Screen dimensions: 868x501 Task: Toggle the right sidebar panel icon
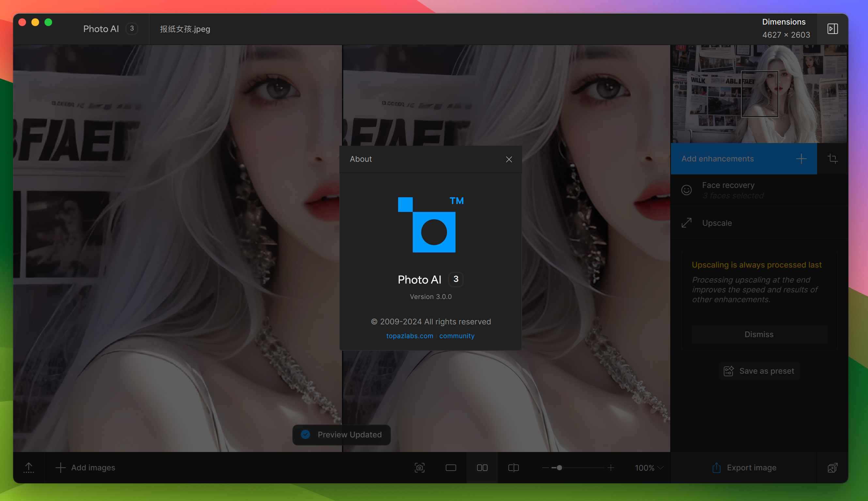pos(832,29)
